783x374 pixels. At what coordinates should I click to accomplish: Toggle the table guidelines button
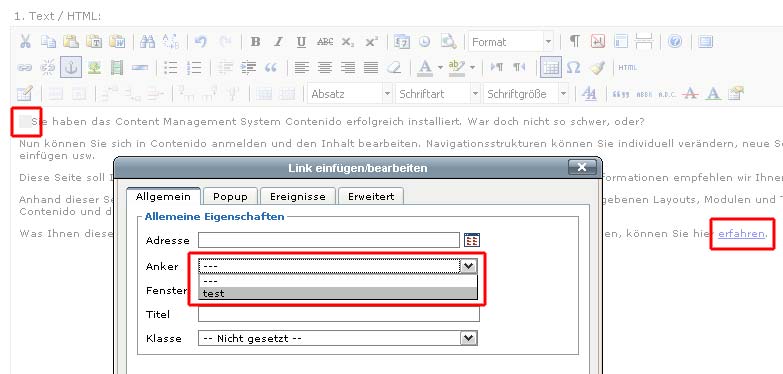click(x=551, y=67)
